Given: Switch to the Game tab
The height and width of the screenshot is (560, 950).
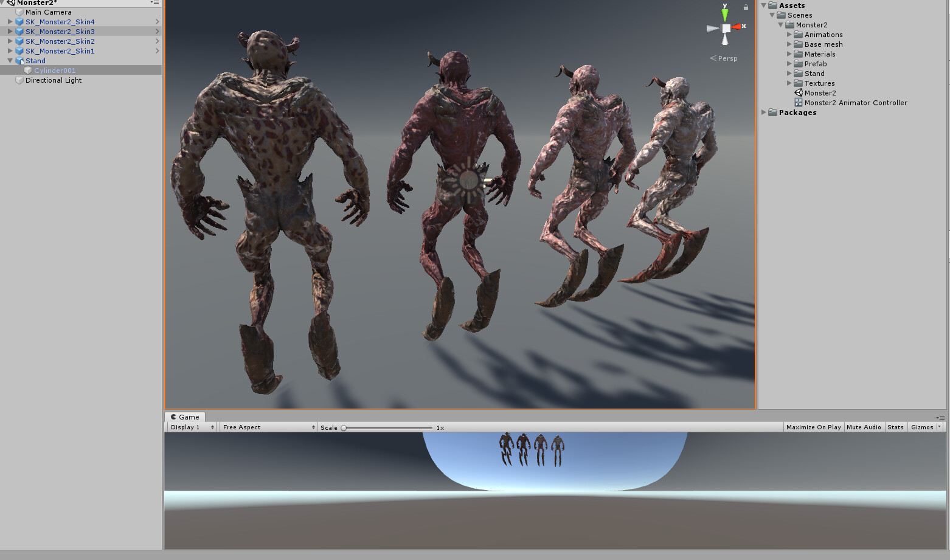Looking at the screenshot, I should [185, 417].
